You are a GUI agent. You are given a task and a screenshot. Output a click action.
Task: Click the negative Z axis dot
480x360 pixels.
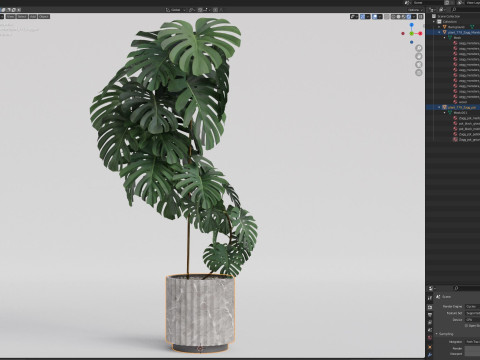[x=412, y=42]
